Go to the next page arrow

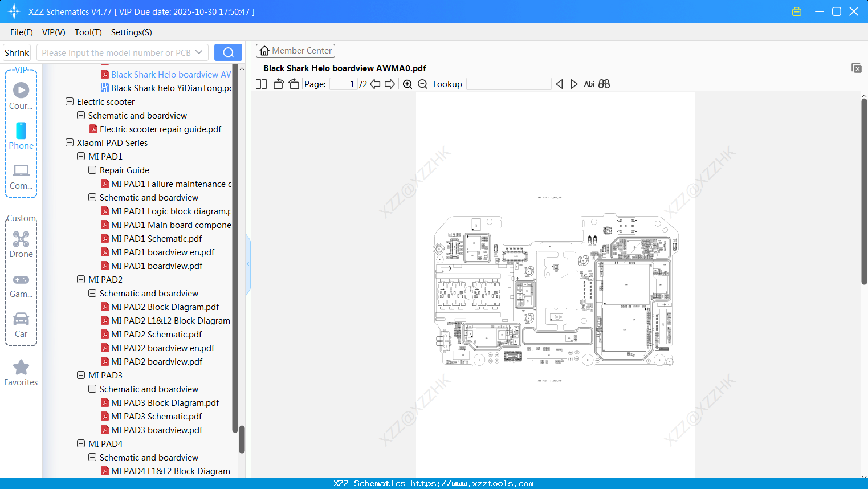point(390,84)
